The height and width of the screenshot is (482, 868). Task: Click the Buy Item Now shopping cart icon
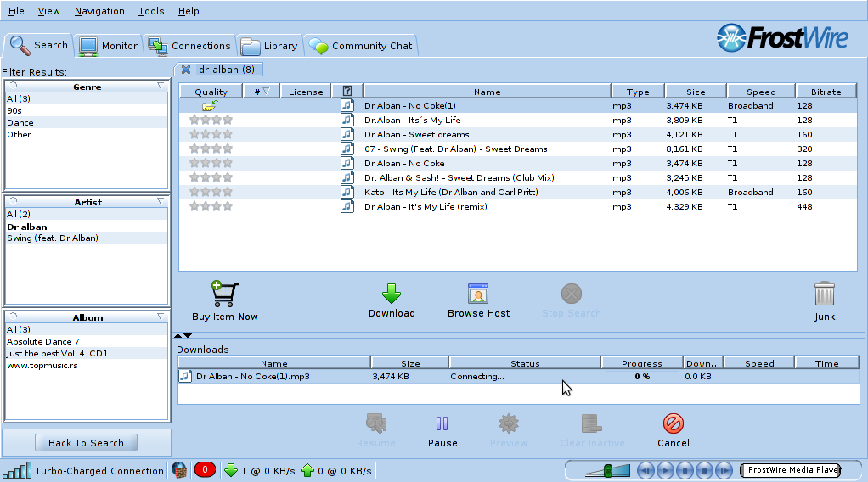(225, 294)
